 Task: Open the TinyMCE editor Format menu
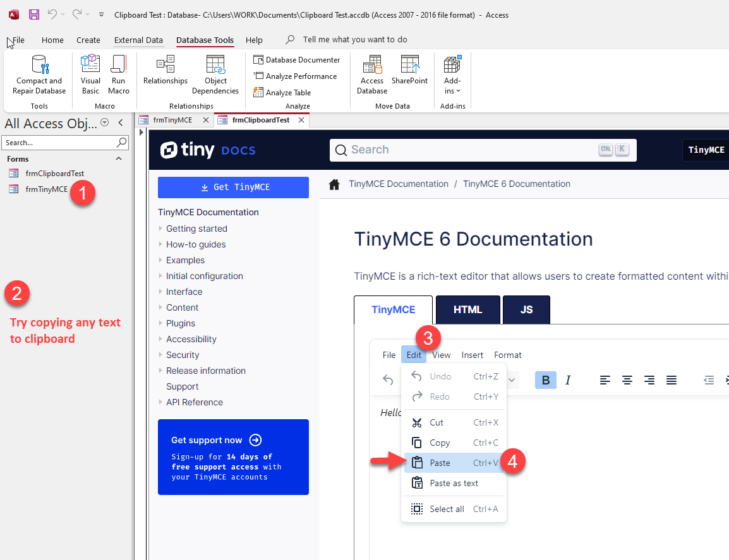[508, 355]
